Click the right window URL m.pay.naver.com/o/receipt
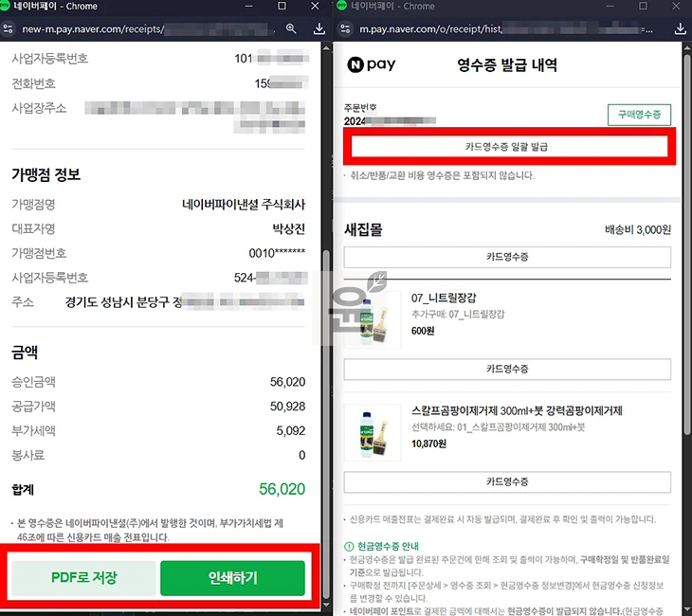This screenshot has height=616, width=692. pyautogui.click(x=430, y=29)
